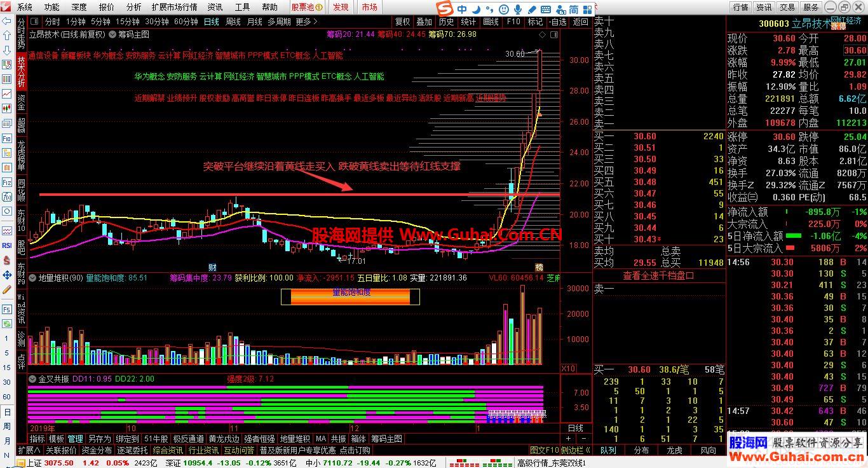Screen dimensions: 868x468
Task: Click the -自选 remove favorite button
Action: pos(557,22)
